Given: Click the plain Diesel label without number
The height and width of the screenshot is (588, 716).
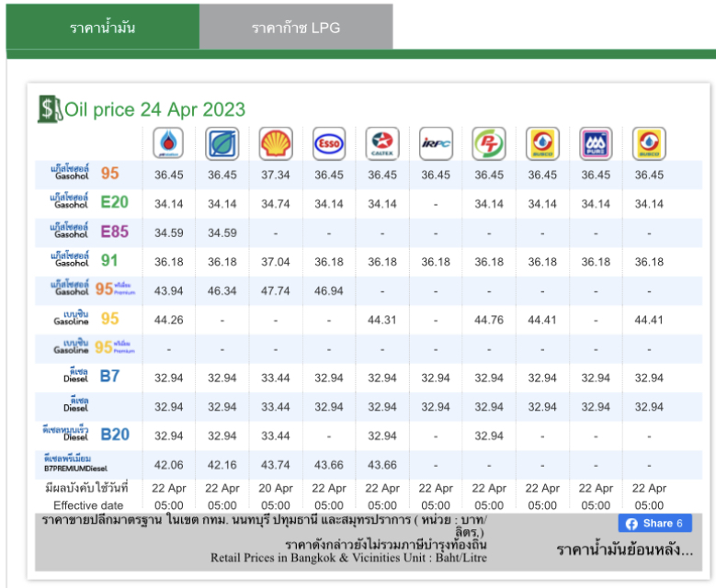Looking at the screenshot, I should 75,404.
